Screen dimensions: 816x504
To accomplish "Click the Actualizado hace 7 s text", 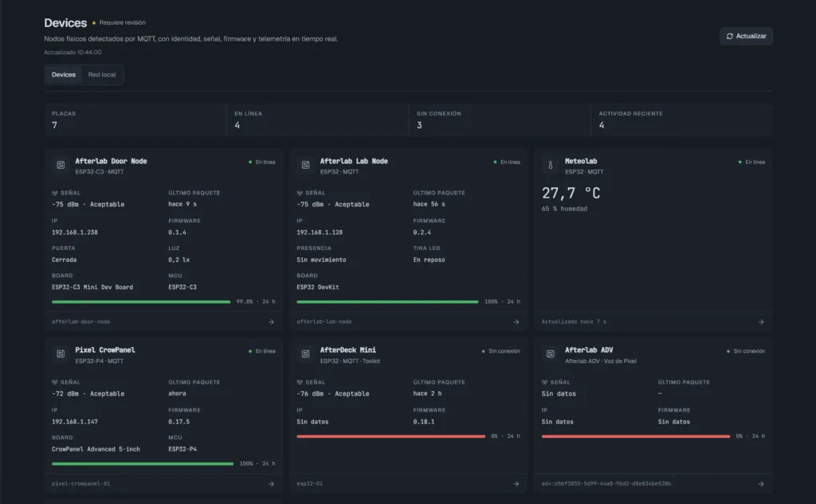I will 574,322.
